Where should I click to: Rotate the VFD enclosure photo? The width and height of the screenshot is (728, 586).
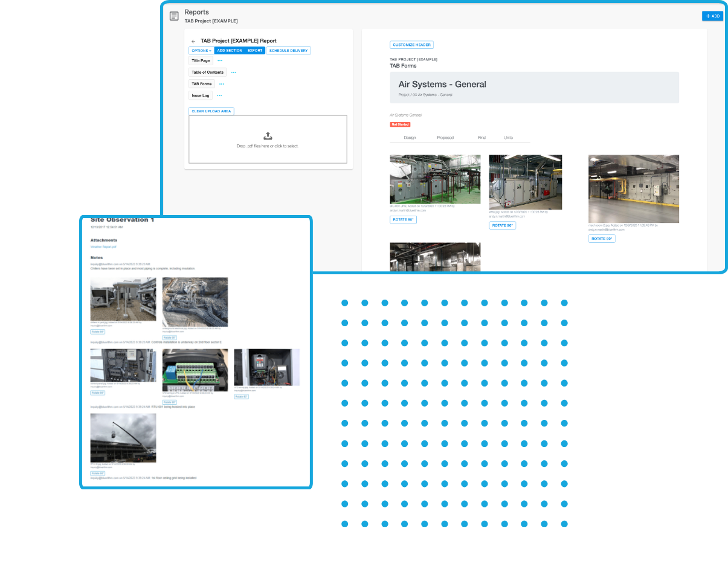(x=242, y=397)
